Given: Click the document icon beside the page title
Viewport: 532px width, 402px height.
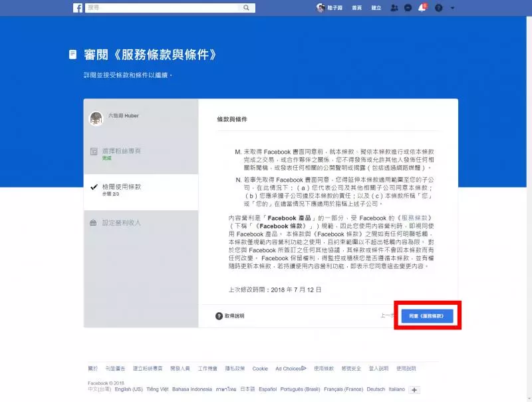Looking at the screenshot, I should [72, 55].
